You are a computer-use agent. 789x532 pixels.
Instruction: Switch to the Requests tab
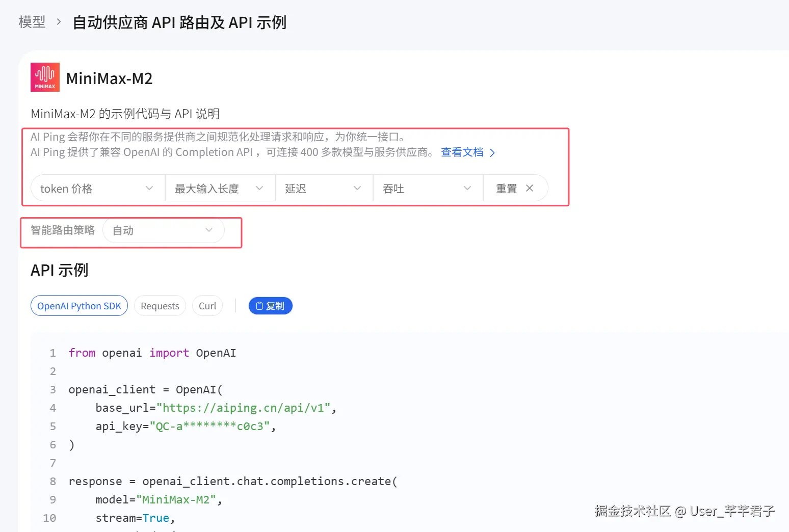(160, 306)
